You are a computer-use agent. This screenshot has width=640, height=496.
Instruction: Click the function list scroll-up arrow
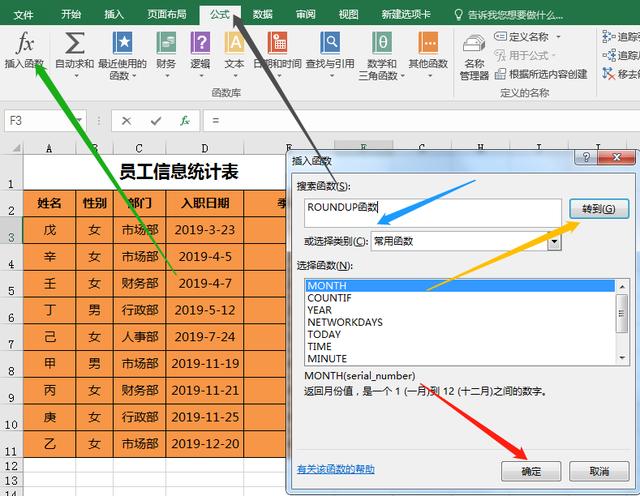(622, 287)
